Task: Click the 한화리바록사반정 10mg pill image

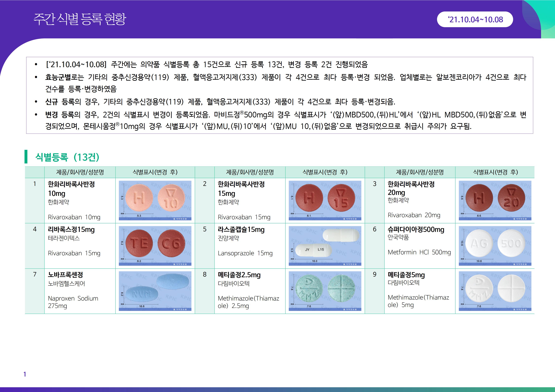Action: click(155, 200)
